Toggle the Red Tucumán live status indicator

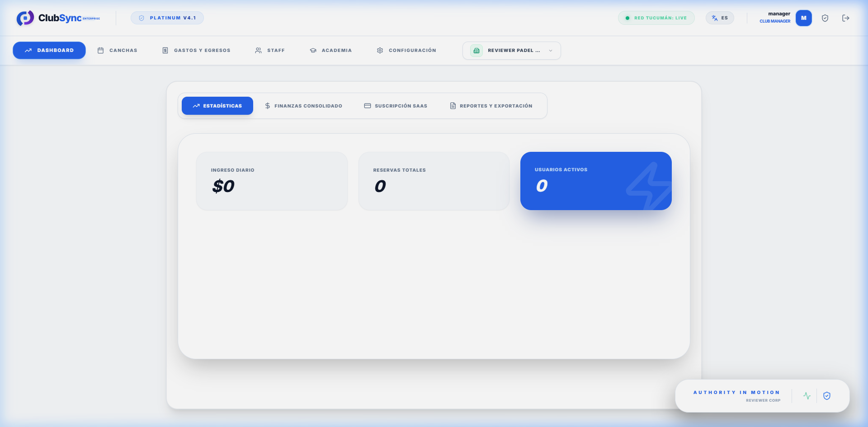click(x=656, y=18)
